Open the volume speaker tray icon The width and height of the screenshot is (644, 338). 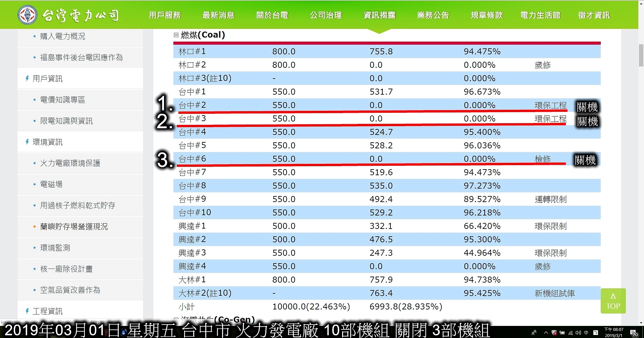coord(578,333)
